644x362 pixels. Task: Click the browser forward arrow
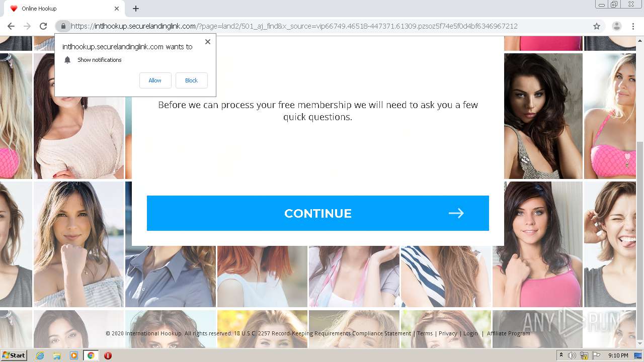pyautogui.click(x=27, y=26)
